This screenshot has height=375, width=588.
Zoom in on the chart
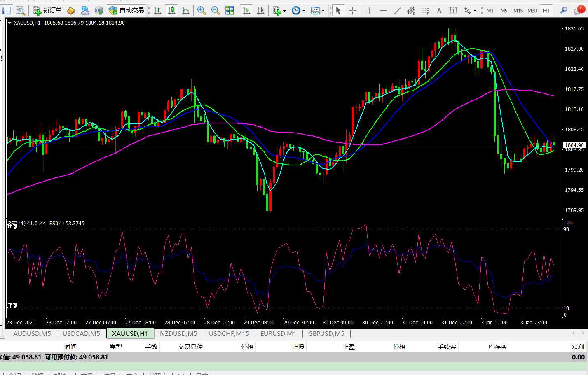click(201, 10)
